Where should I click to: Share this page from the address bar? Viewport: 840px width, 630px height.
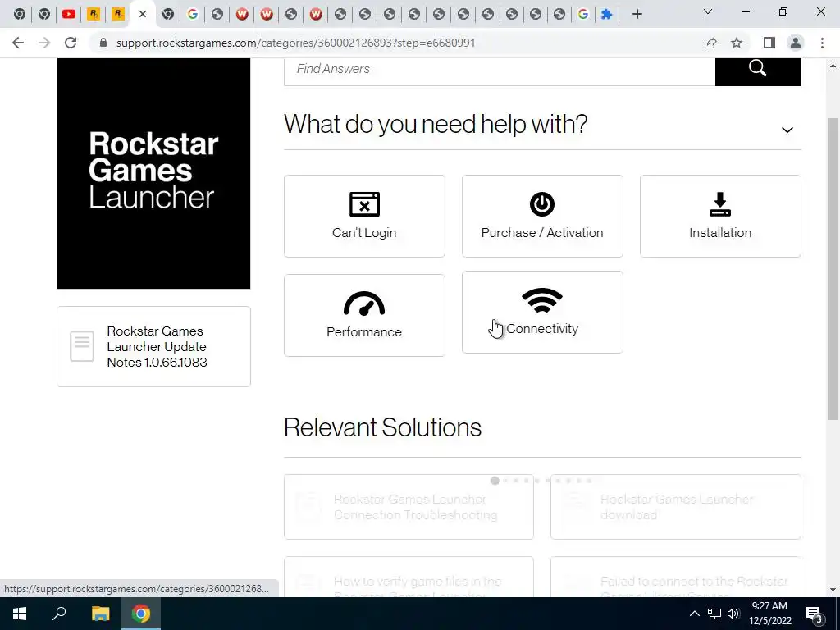[710, 43]
